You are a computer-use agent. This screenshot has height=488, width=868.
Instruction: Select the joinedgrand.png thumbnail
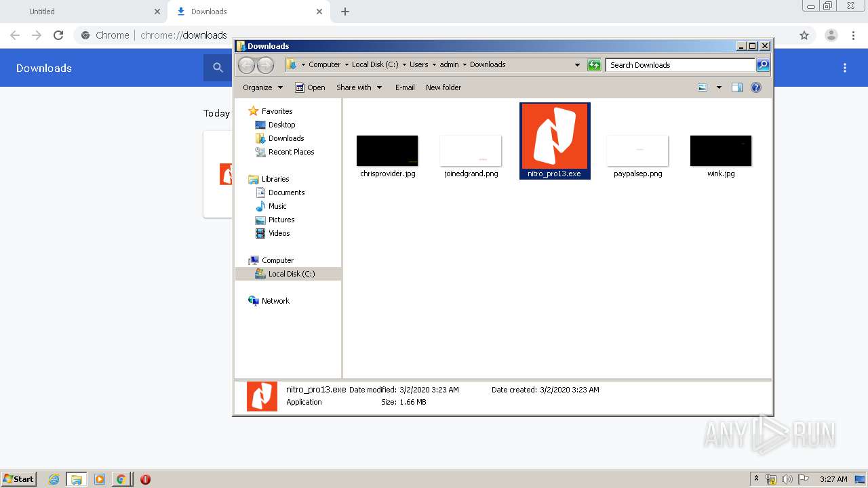pos(471,150)
